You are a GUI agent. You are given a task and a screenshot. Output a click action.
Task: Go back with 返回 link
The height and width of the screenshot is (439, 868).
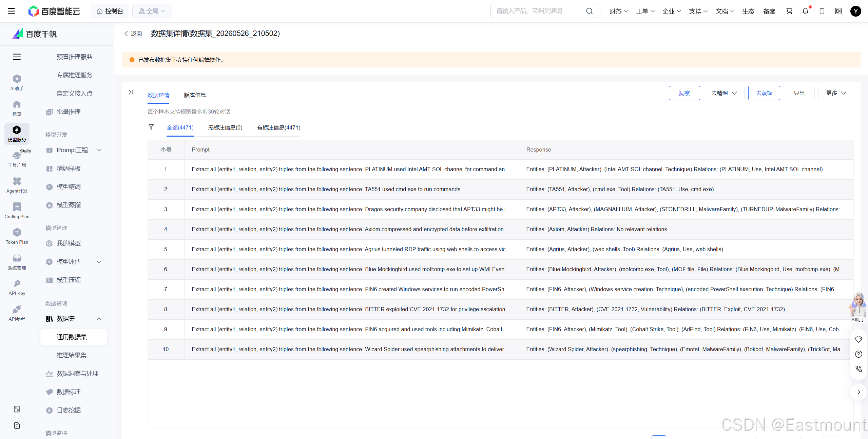point(133,34)
